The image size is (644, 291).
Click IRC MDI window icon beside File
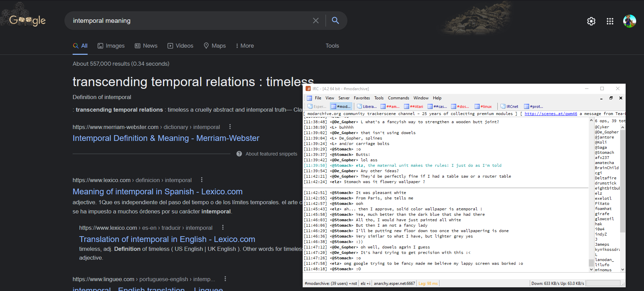309,98
